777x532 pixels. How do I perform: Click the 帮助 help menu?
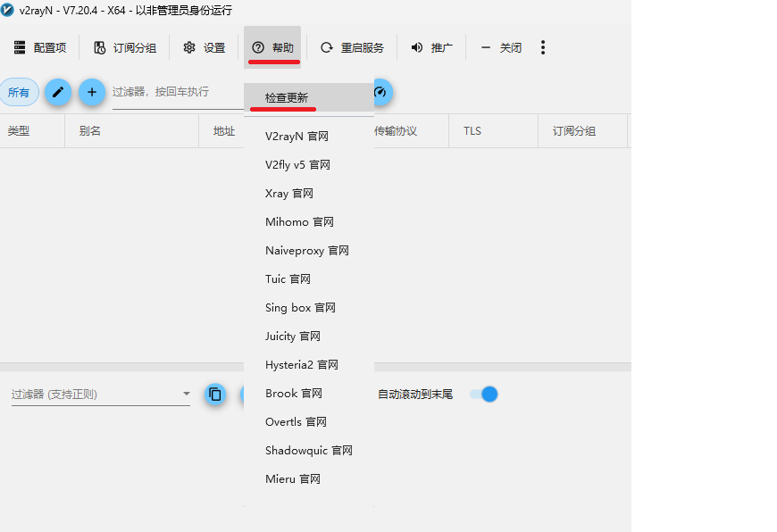click(272, 47)
